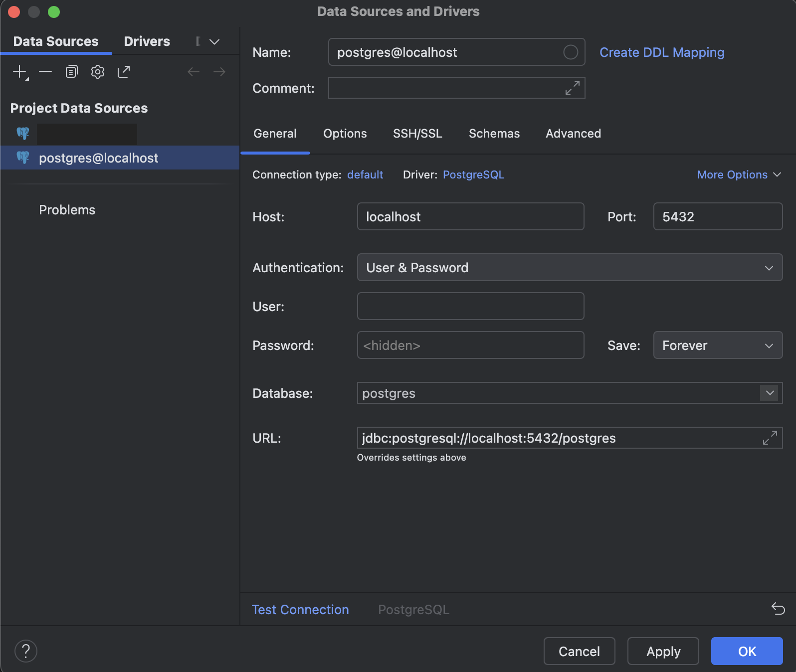Click the Apply button
This screenshot has width=796, height=672.
coord(663,651)
